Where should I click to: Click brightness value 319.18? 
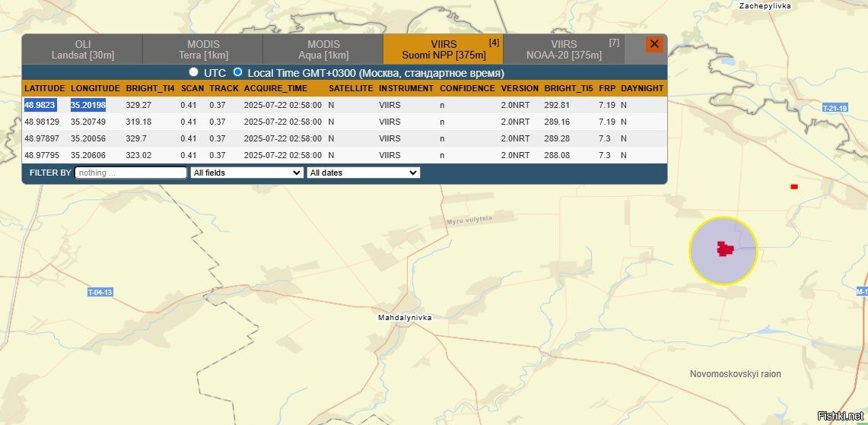point(138,122)
